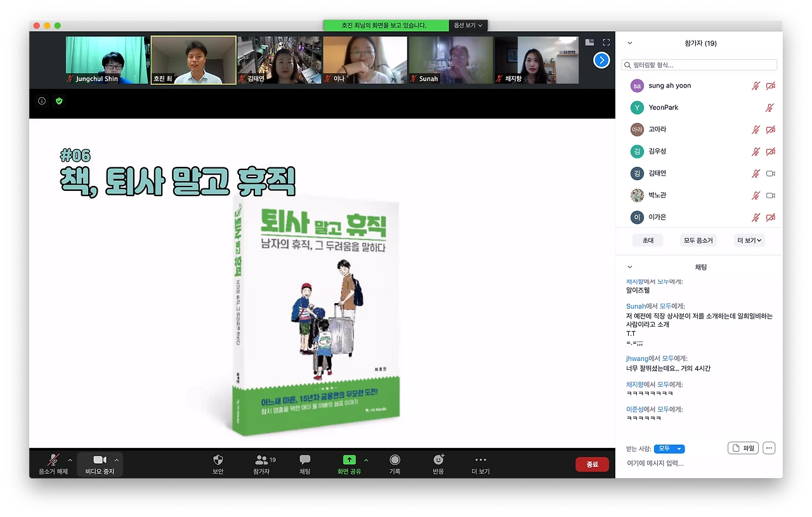Screen dimensions: 812x517
Task: Switch the video layout view icon
Action: point(590,43)
